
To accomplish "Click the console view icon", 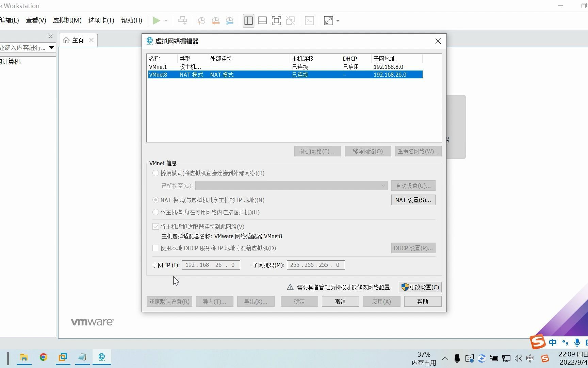I will click(x=309, y=21).
